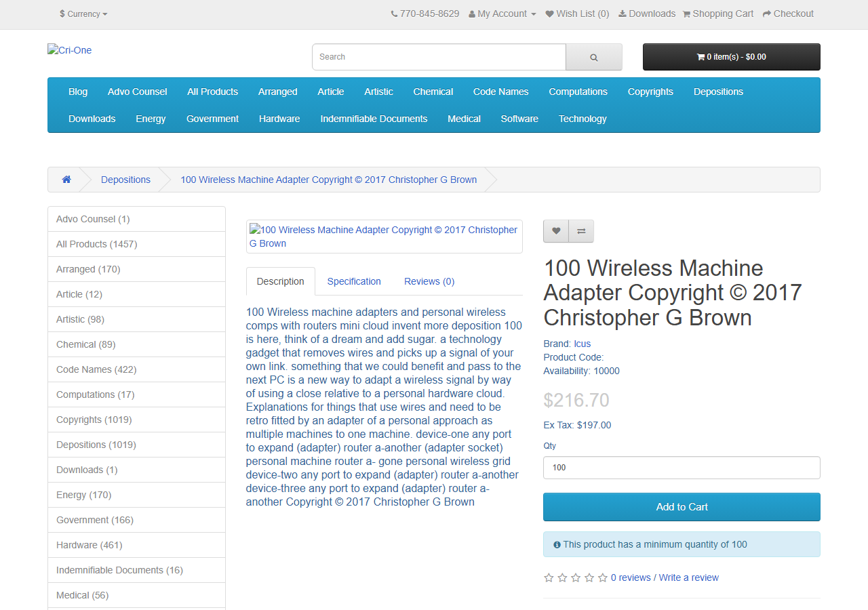Open the Reviews (0) tab
The image size is (868, 610).
point(429,281)
